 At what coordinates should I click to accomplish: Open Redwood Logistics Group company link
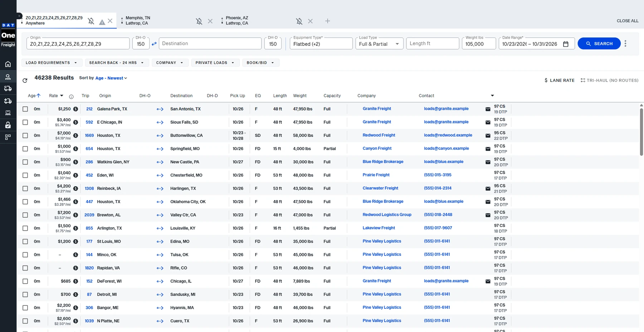[387, 215]
